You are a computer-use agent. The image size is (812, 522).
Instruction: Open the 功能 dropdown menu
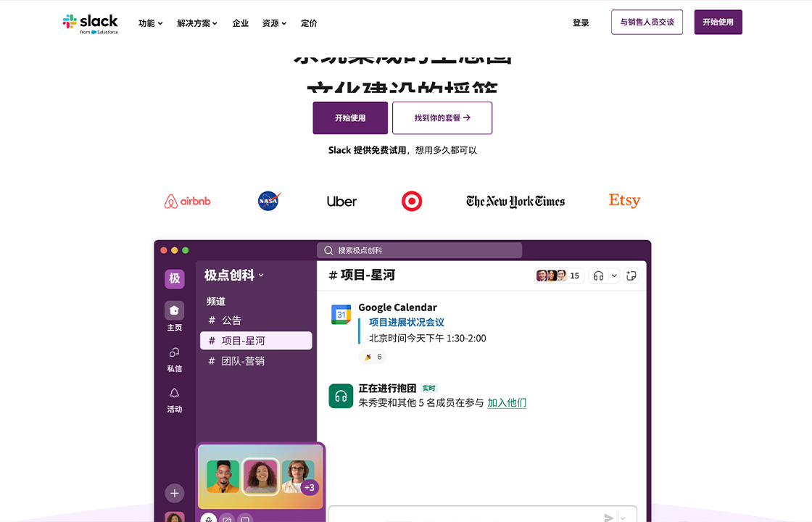(x=151, y=23)
